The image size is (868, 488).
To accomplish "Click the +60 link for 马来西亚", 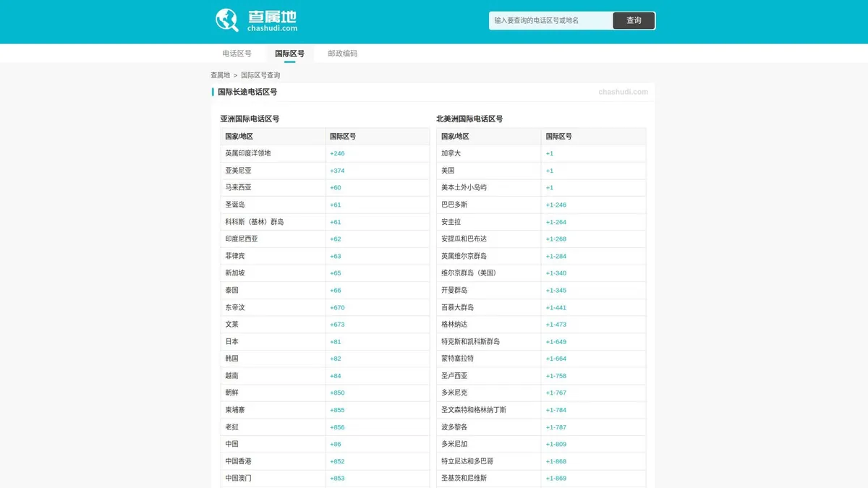I will point(336,187).
